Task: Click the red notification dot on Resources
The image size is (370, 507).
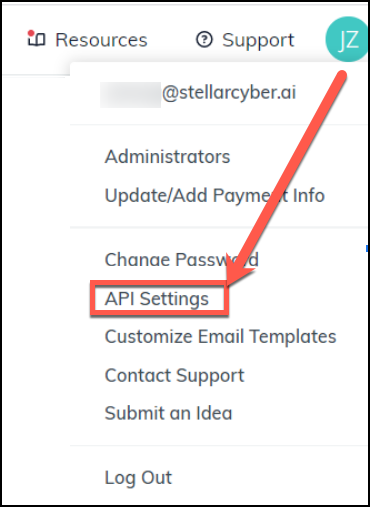Action: tap(31, 33)
